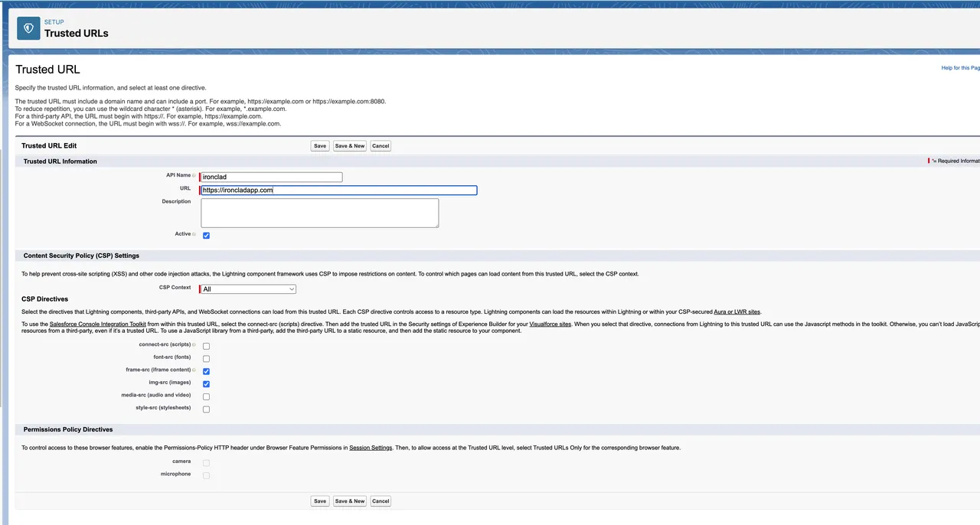The image size is (980, 525).
Task: Click the Trusted URLs shield icon
Action: point(28,28)
